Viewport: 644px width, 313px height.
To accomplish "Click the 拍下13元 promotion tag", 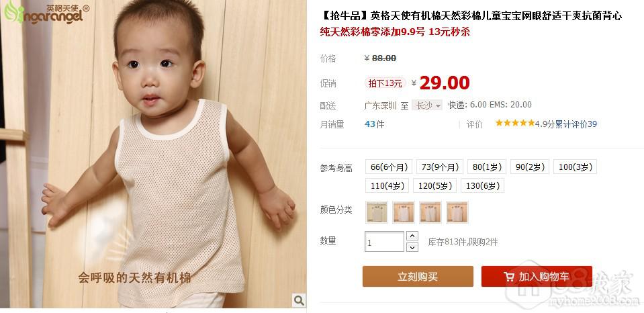I will [385, 83].
